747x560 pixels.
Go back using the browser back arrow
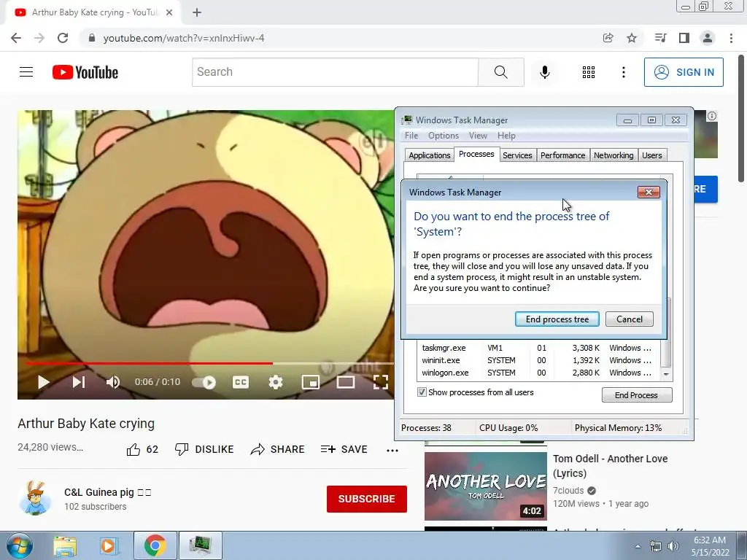[16, 38]
